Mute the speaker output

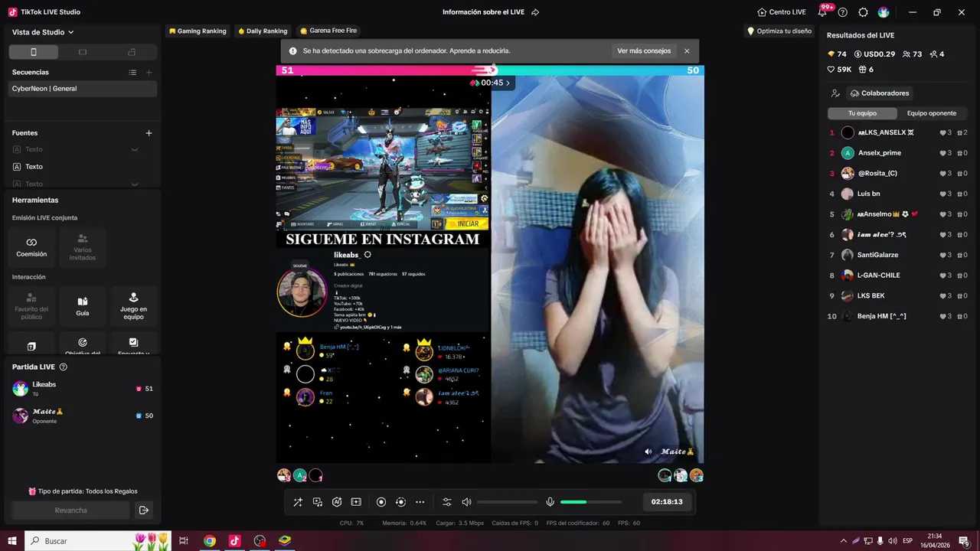coord(466,502)
